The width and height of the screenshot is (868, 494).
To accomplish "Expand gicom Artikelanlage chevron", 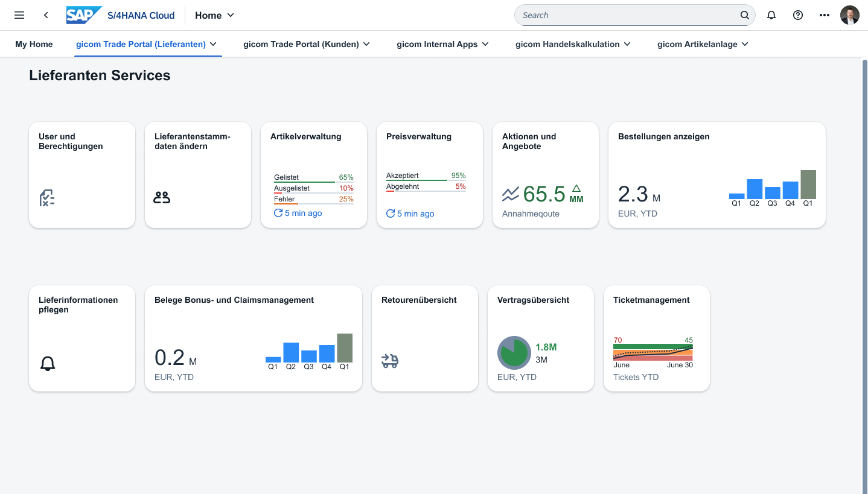I will tap(745, 44).
